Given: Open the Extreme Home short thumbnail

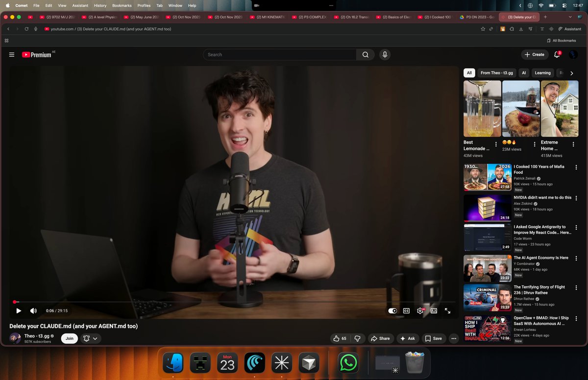Looking at the screenshot, I should [x=560, y=109].
